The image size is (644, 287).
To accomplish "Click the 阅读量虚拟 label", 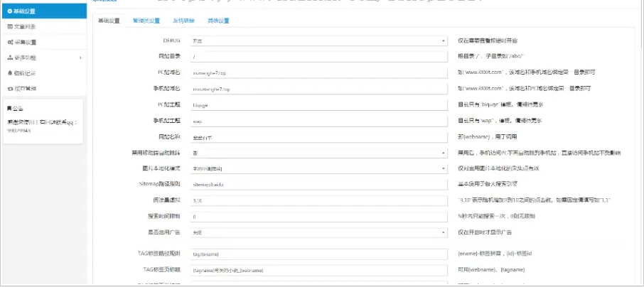I will [x=167, y=200].
